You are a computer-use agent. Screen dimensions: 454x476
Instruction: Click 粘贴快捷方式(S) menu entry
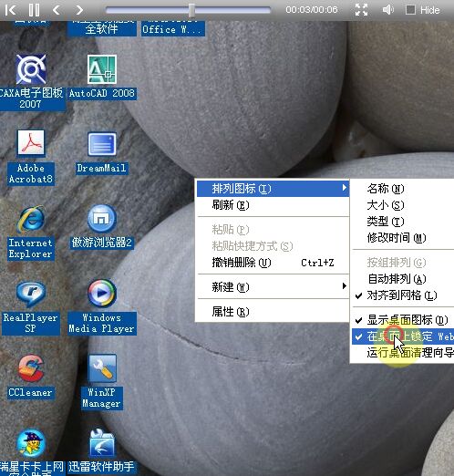pos(273,246)
